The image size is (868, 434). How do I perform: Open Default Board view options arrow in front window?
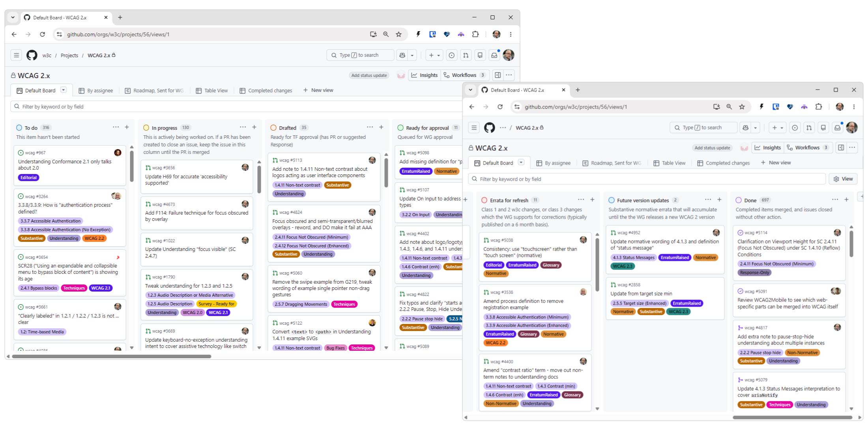521,163
